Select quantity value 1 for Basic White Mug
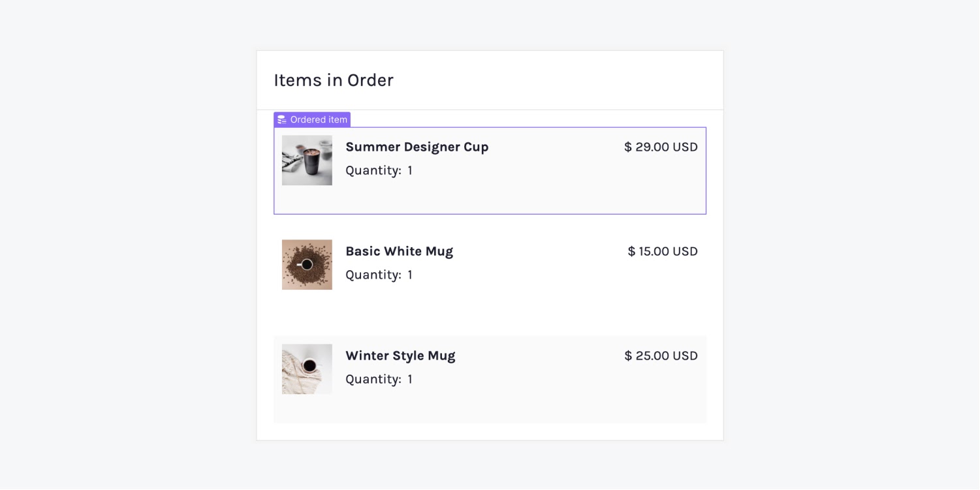Viewport: 980px width, 490px height. pos(410,275)
